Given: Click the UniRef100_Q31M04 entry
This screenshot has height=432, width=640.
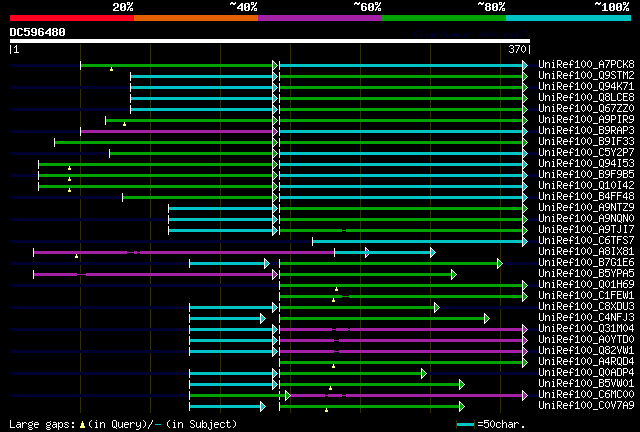Looking at the screenshot, I should pos(586,329).
